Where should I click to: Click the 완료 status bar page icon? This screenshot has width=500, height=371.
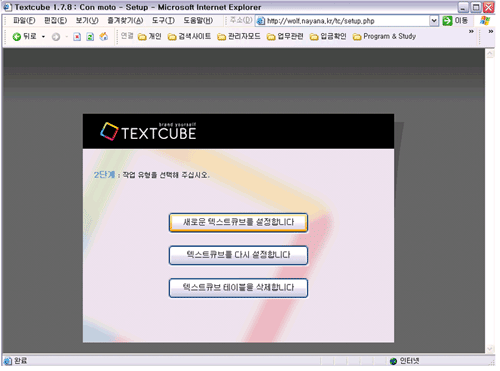tap(8, 361)
